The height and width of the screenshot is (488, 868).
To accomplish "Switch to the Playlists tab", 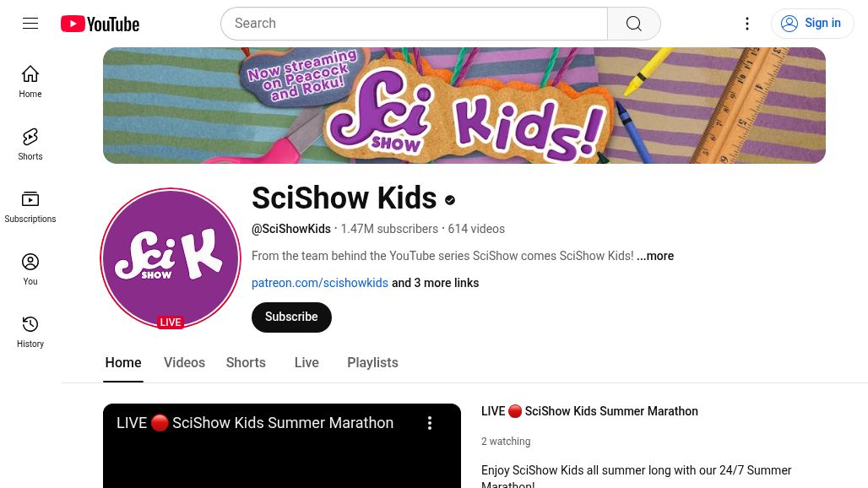I will 372,362.
